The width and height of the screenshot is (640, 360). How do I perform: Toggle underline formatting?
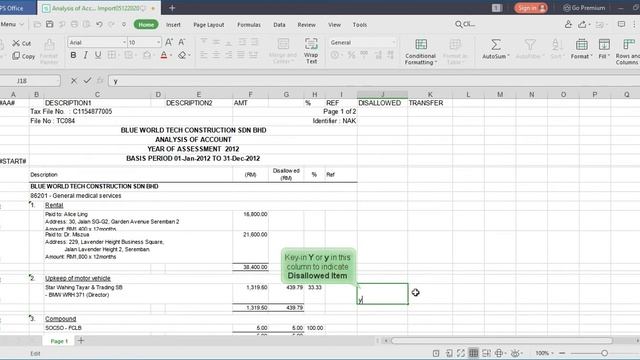click(x=98, y=55)
